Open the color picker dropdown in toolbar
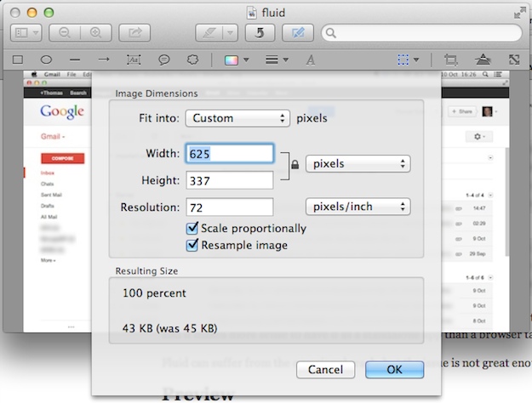Screen dimensions: 532x403 click(x=235, y=60)
